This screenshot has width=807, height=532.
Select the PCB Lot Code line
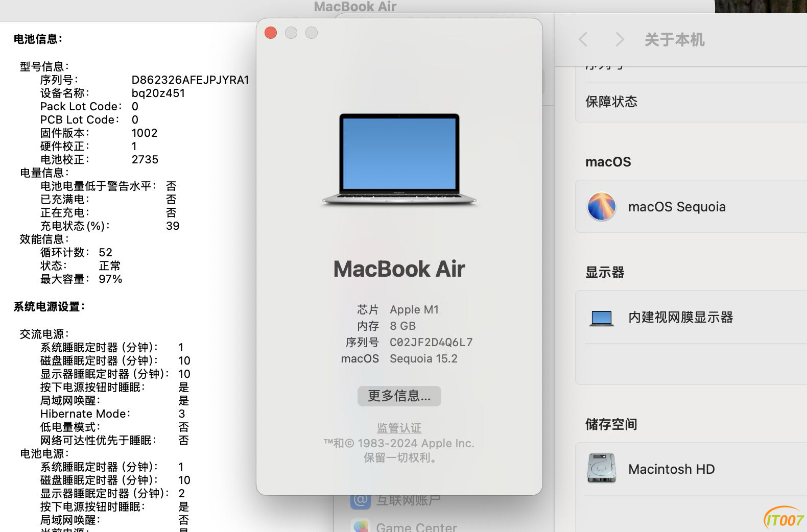[89, 119]
